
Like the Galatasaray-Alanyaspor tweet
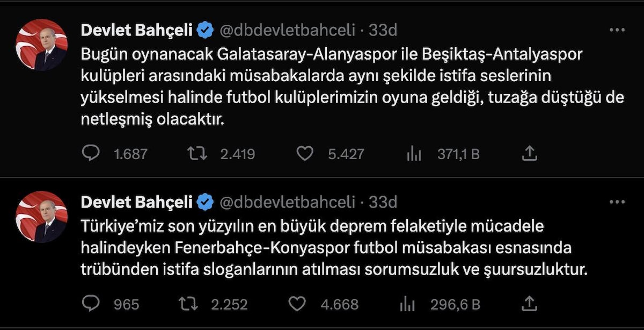pos(305,154)
